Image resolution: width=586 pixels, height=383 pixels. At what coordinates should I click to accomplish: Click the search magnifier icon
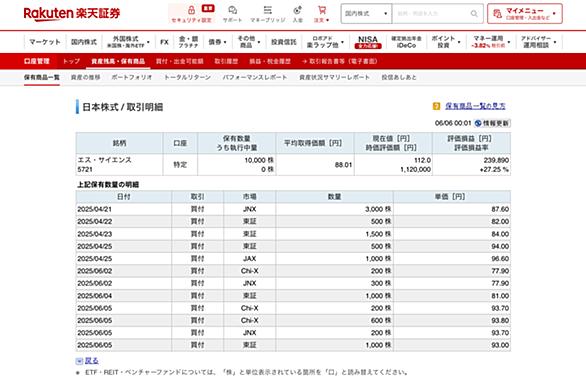(474, 13)
